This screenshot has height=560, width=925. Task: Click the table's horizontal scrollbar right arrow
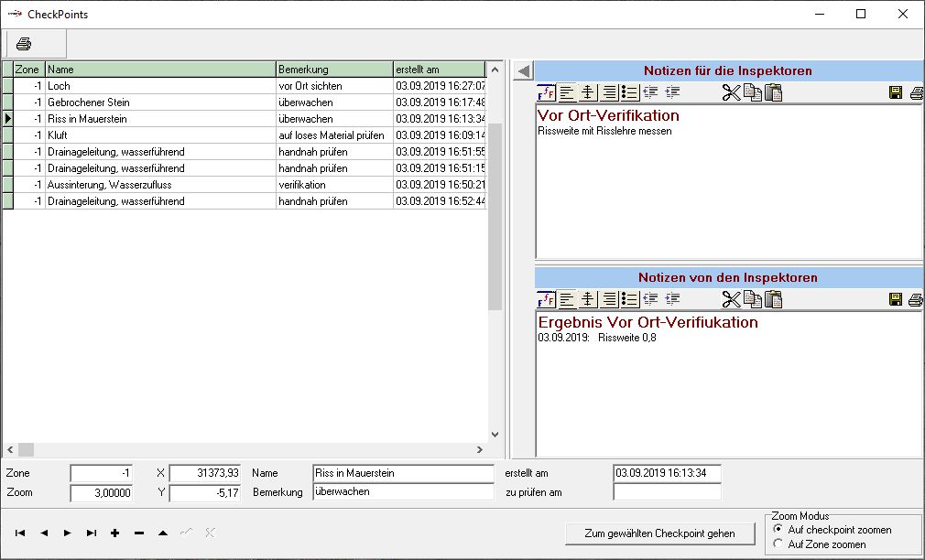tap(478, 450)
